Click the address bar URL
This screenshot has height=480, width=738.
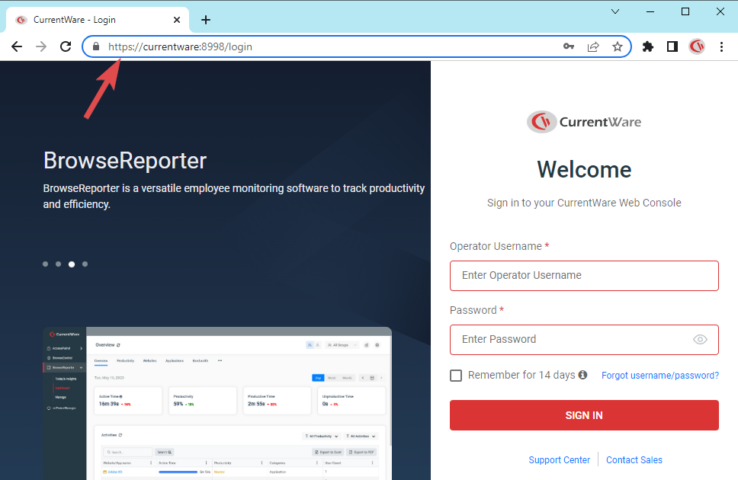point(180,47)
